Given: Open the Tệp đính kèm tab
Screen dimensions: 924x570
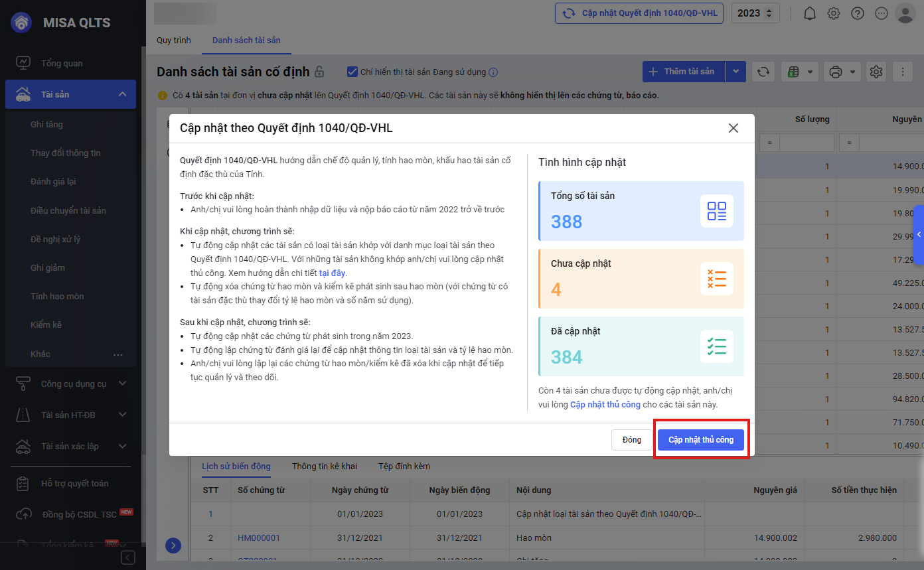Looking at the screenshot, I should point(404,466).
